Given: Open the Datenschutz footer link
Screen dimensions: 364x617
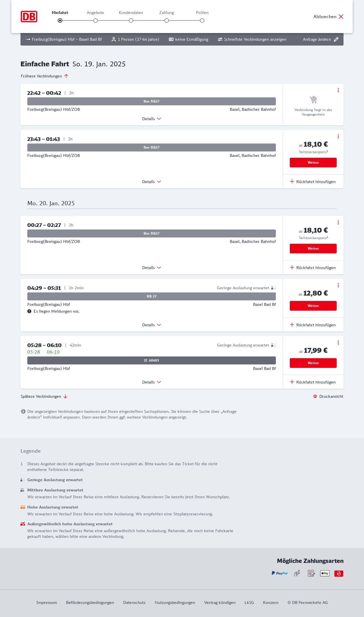Looking at the screenshot, I should 134,602.
